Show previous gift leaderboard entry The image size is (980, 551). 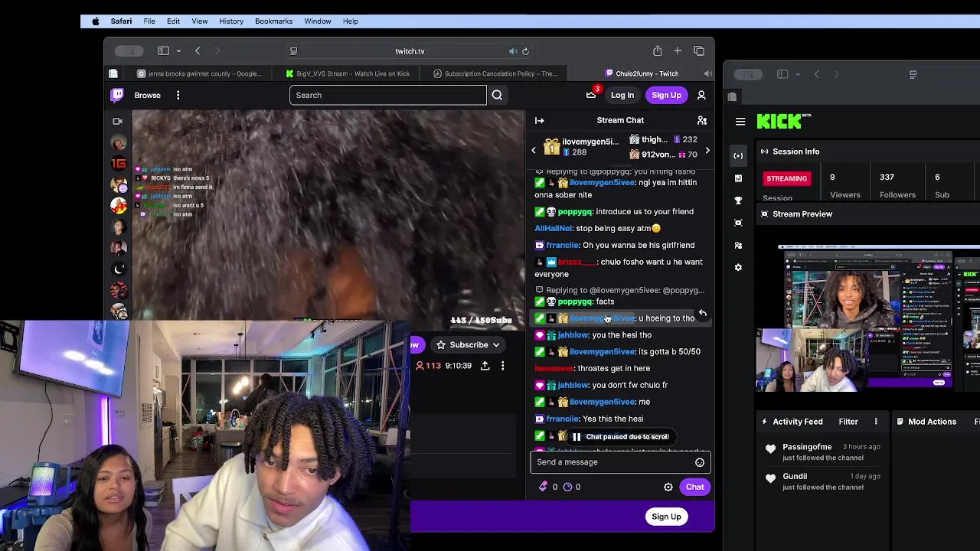[534, 151]
